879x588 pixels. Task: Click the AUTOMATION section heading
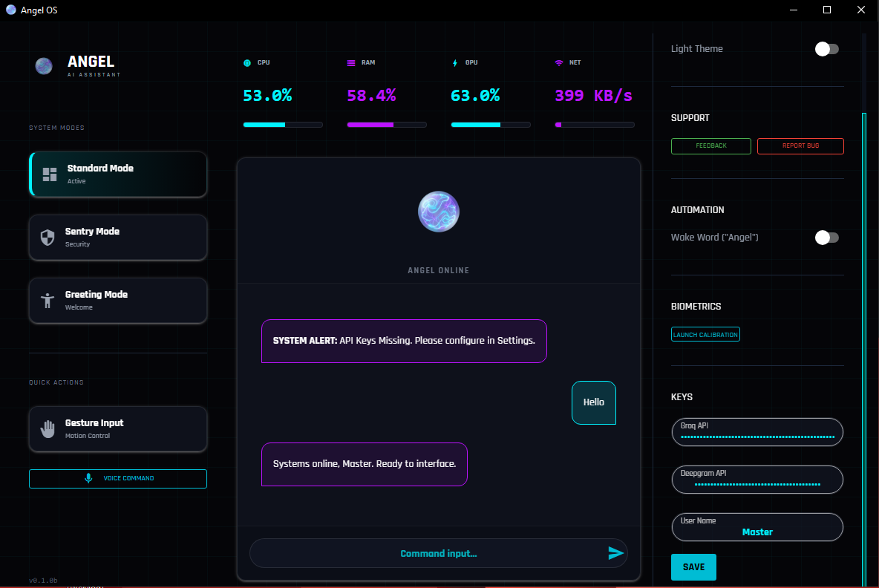(x=697, y=210)
